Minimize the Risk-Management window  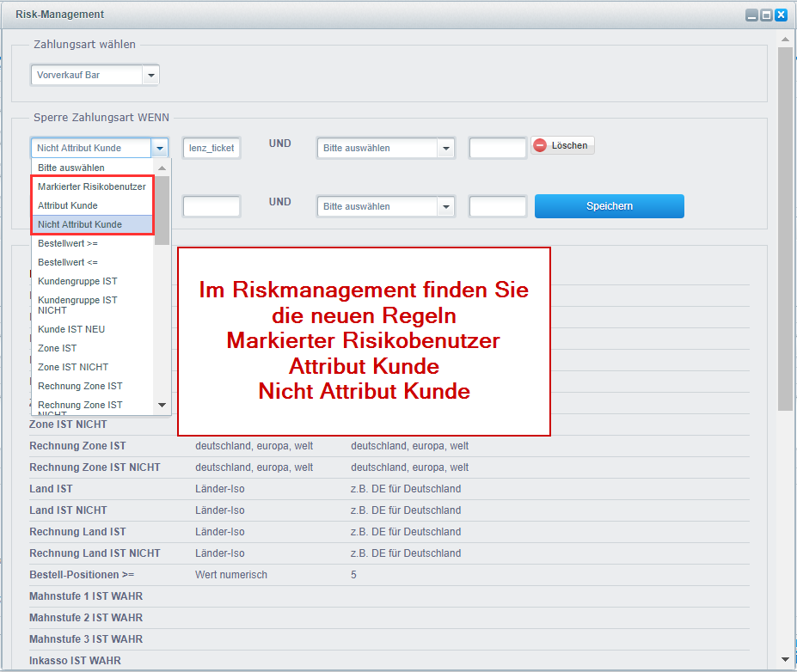pyautogui.click(x=751, y=15)
